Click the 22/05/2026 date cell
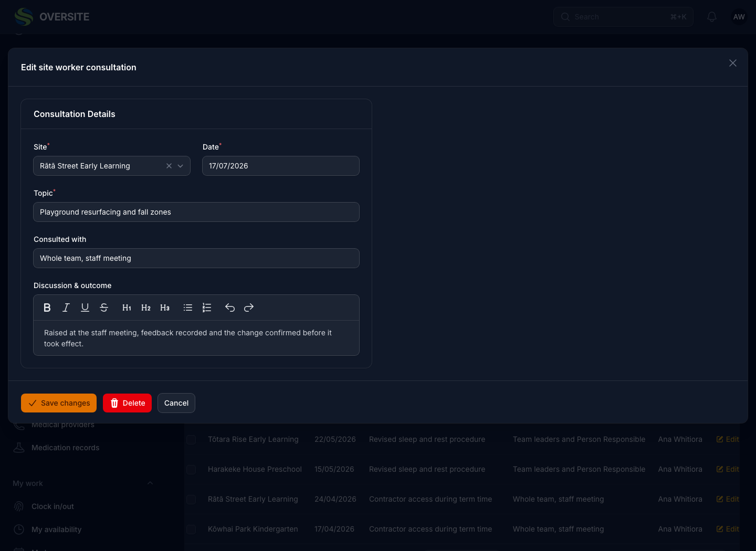Viewport: 756px width, 551px height. pos(335,439)
